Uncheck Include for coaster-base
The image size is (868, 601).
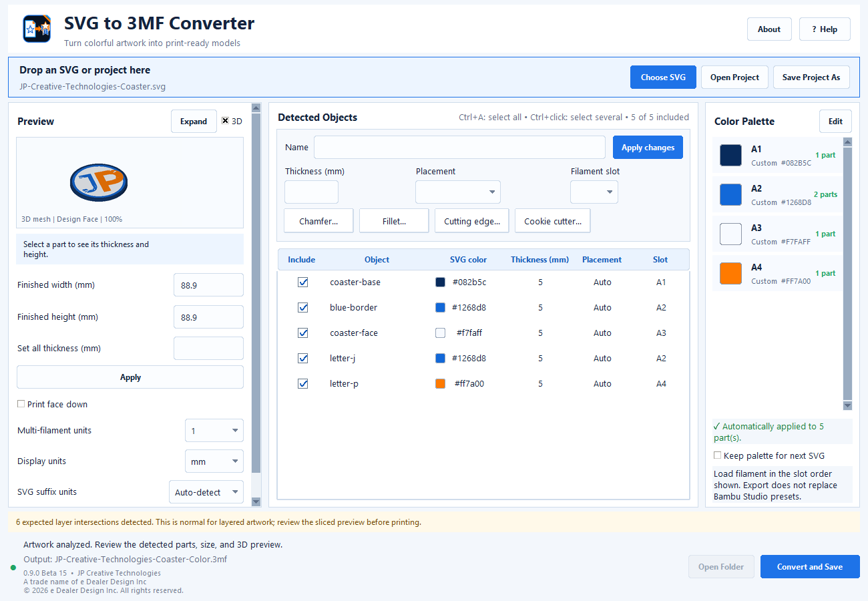click(x=303, y=282)
